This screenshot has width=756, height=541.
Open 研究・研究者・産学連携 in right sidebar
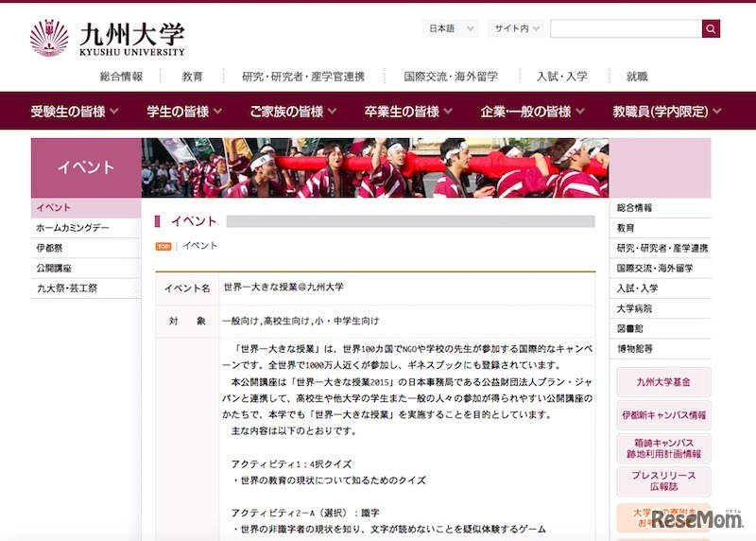[661, 248]
